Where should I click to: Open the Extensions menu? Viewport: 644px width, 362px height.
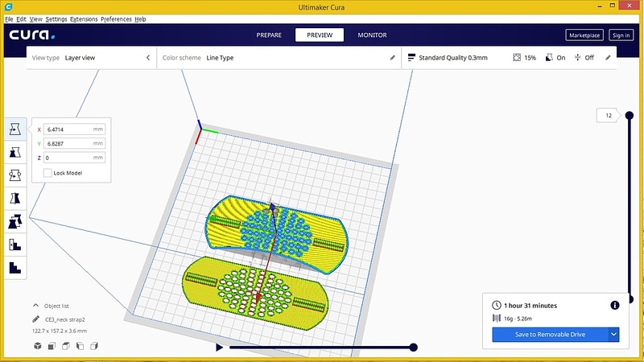(84, 19)
